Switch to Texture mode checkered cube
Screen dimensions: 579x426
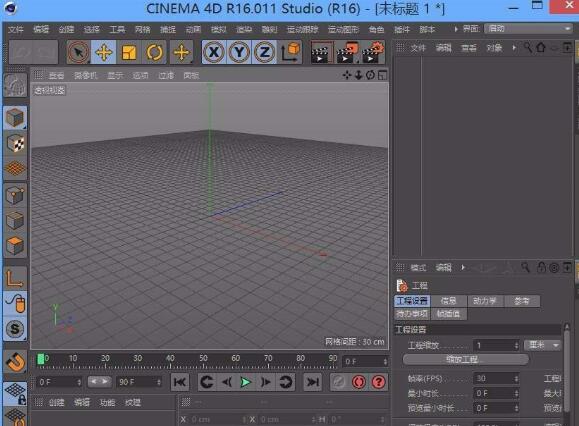15,143
